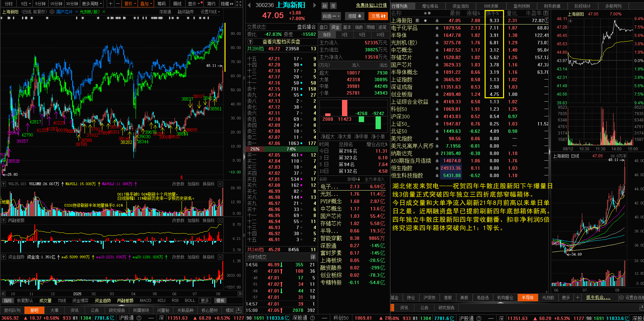This screenshot has height=321, width=644.
Task: Zoom out chart with the minus icon
Action: (118, 4)
